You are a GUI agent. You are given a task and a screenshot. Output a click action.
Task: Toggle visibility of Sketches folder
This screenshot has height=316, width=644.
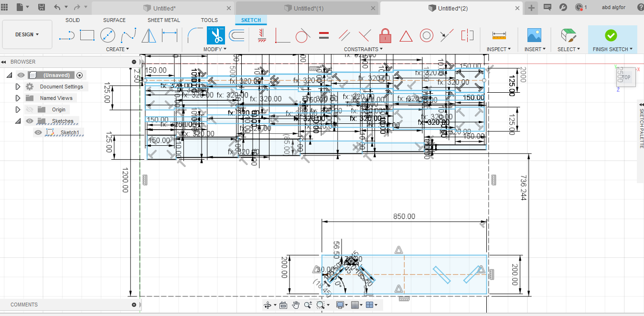pos(30,121)
